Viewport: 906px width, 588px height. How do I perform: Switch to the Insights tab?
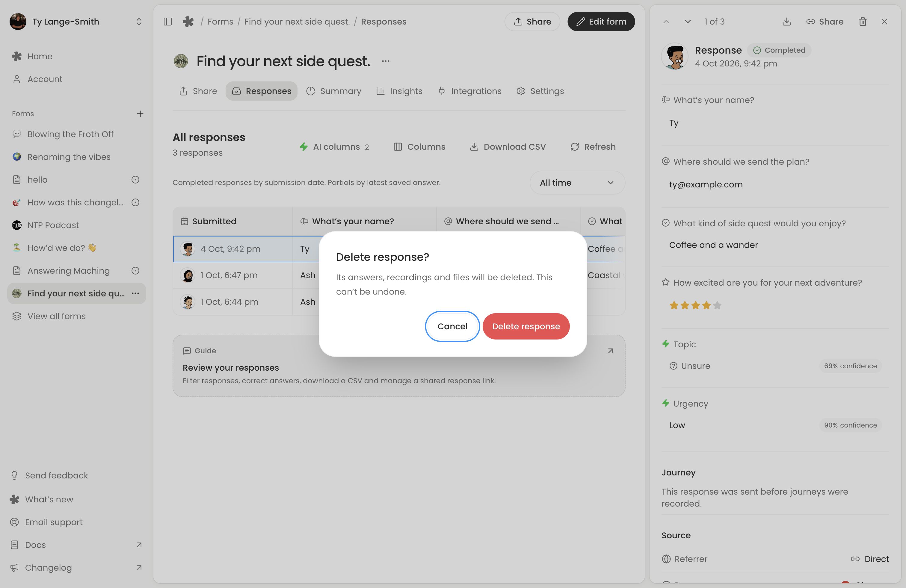tap(399, 91)
